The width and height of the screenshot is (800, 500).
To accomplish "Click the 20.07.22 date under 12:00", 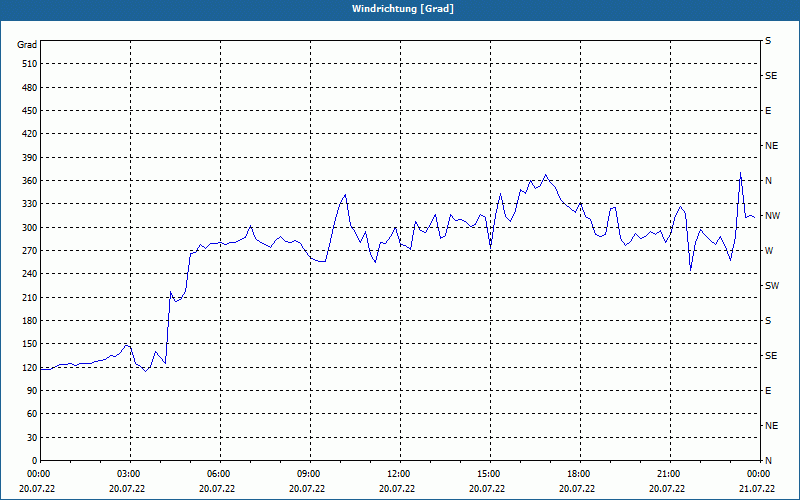I will click(396, 489).
